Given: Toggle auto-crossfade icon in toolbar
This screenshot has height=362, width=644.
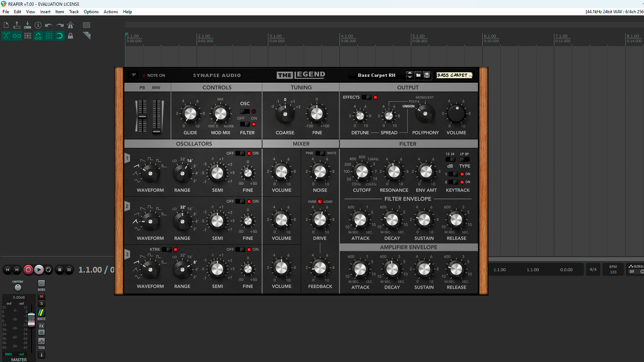Looking at the screenshot, I should [6, 36].
